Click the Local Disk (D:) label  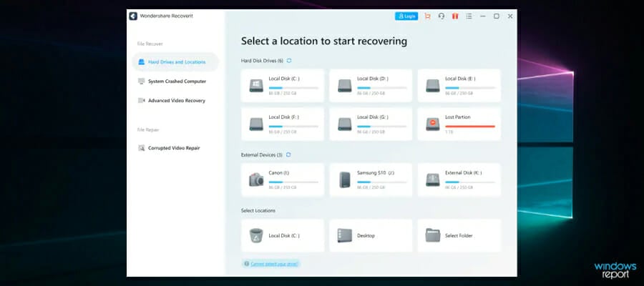(373, 79)
